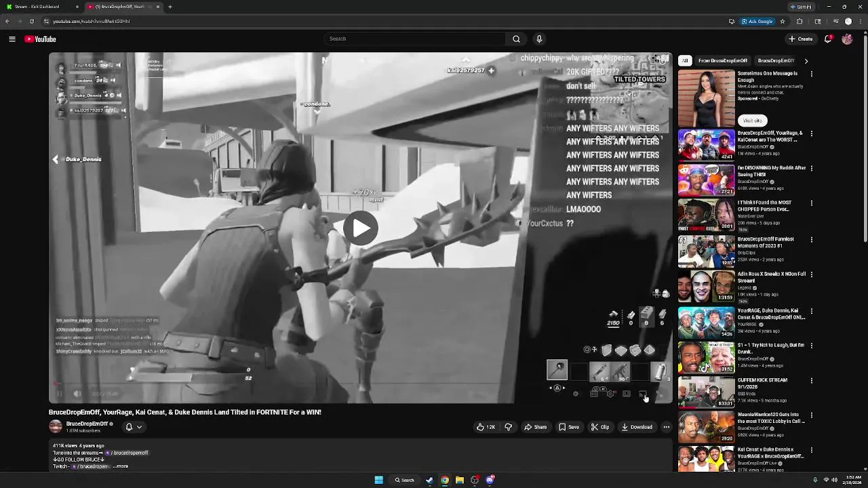The width and height of the screenshot is (868, 488).
Task: Open more actions ellipsis beside Download
Action: pyautogui.click(x=667, y=427)
